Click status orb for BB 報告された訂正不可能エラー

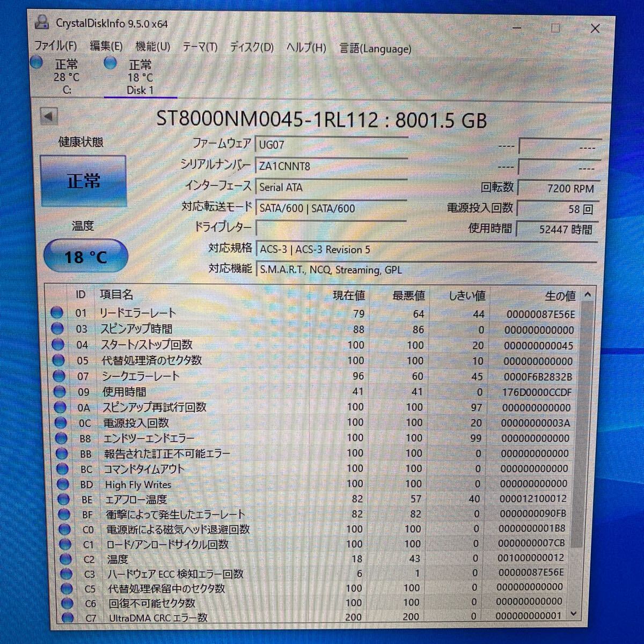[x=62, y=453]
